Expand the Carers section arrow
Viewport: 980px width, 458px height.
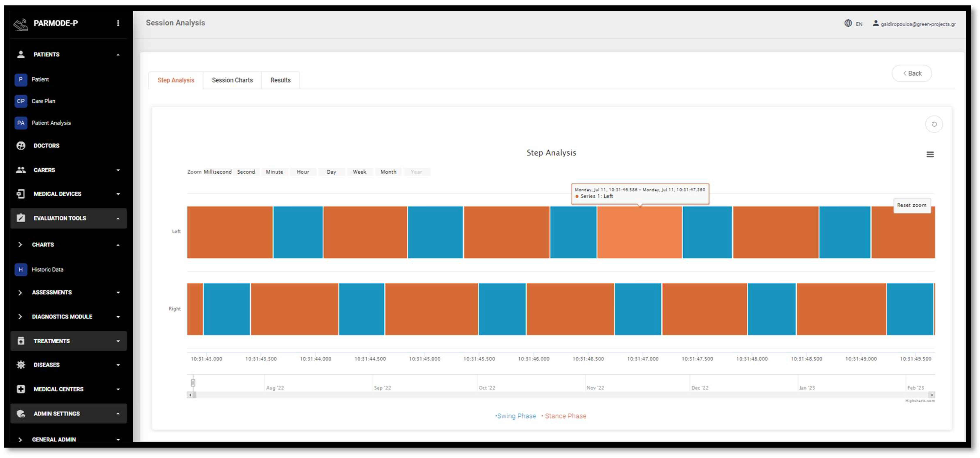(118, 170)
